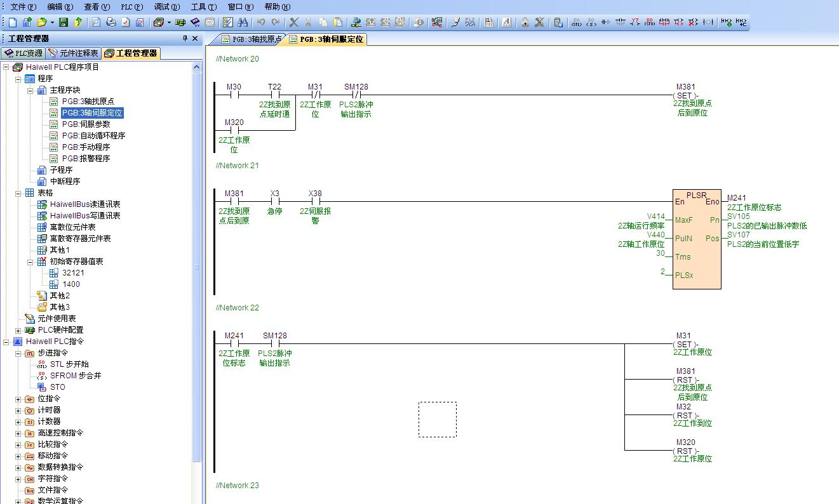Click the scissors Cut icon
Screen dimensions: 839x504
coord(294,22)
